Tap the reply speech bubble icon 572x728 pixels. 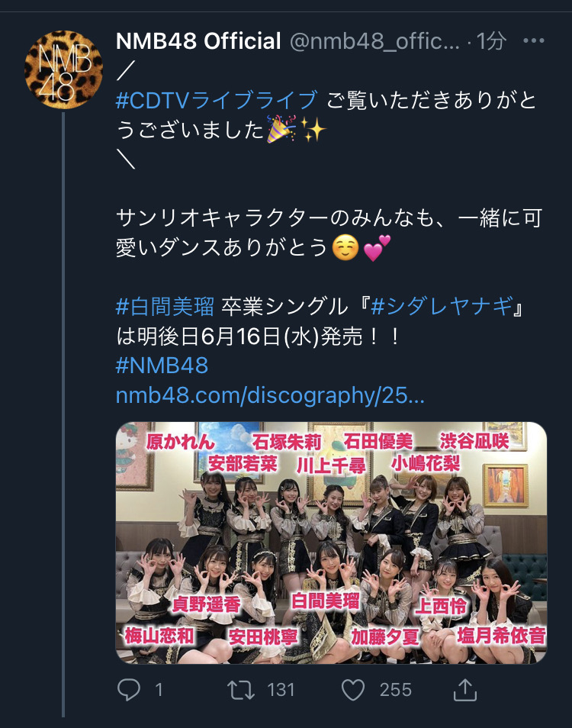pos(128,690)
